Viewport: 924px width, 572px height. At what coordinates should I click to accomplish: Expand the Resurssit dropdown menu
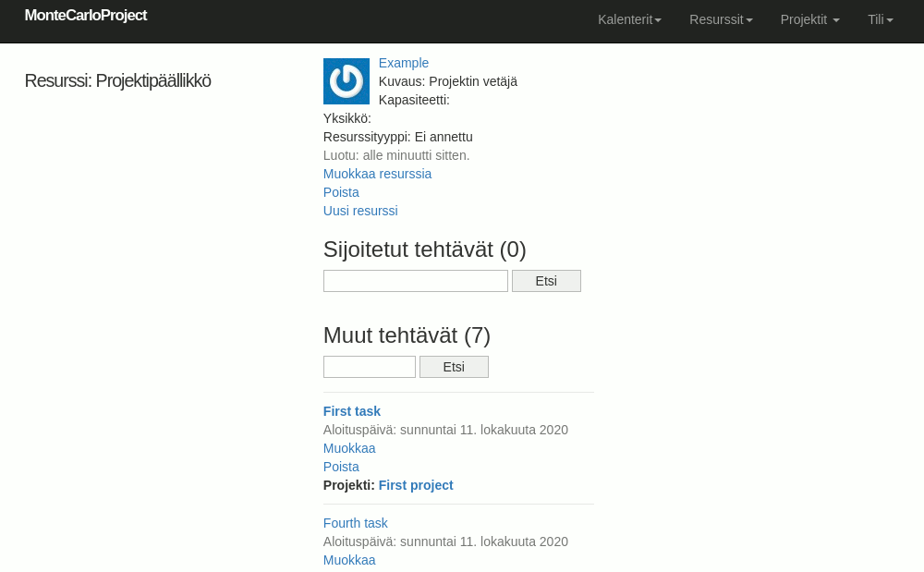pos(721,19)
